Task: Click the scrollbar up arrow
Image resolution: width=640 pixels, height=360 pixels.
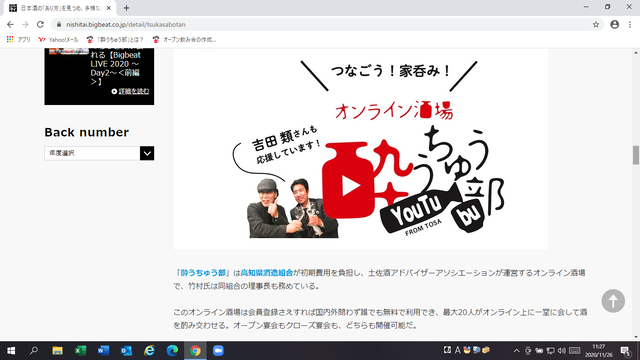Action: click(636, 53)
